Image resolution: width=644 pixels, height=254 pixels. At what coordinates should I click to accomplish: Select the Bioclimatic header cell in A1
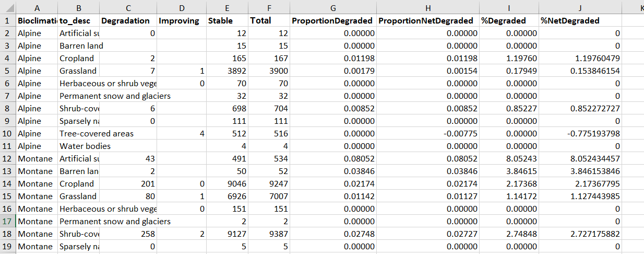(37, 21)
